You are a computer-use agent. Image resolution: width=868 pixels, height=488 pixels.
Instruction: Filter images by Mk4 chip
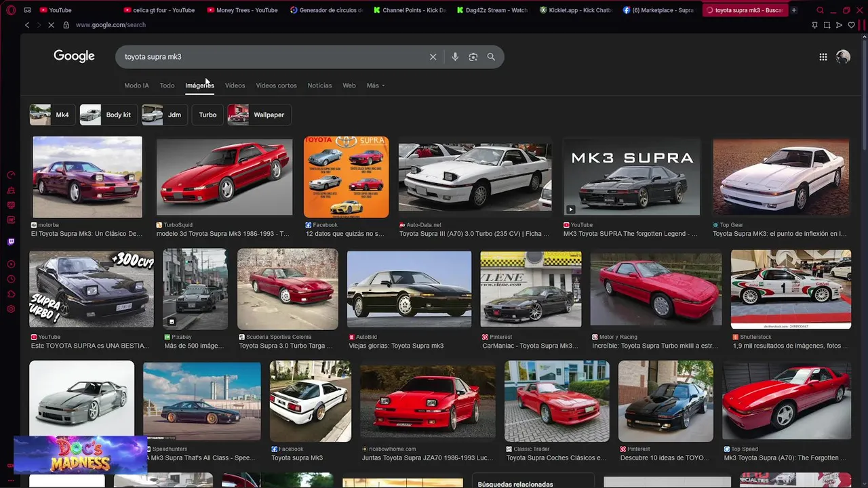[52, 115]
